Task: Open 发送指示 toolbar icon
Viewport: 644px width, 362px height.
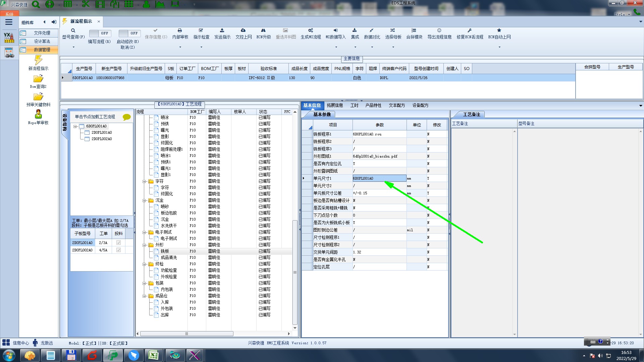Action: [x=222, y=31]
